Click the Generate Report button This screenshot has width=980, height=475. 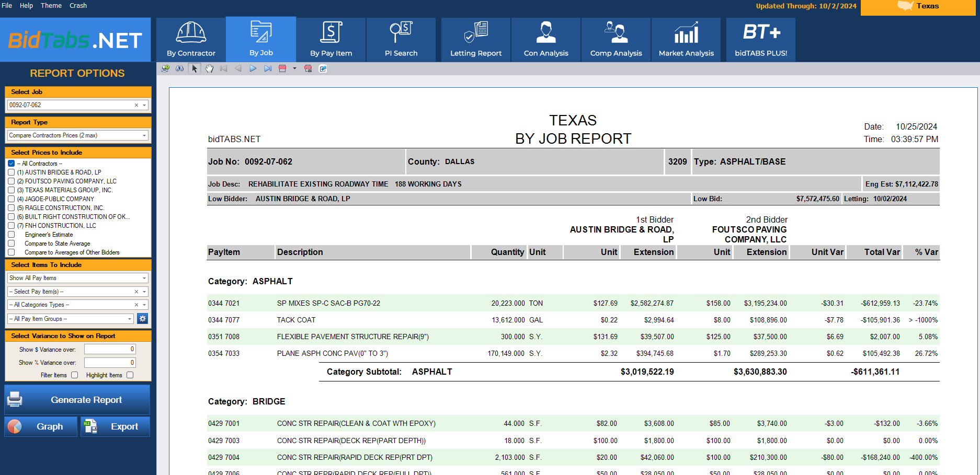coord(77,400)
